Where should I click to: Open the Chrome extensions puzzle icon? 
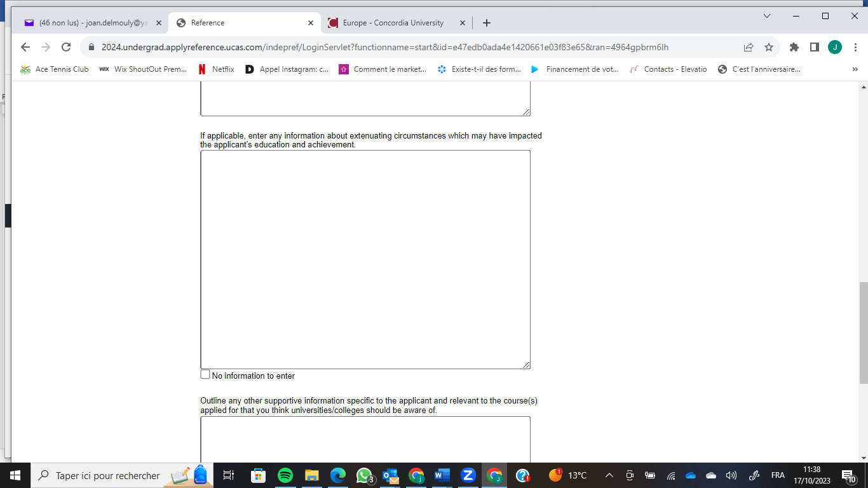(794, 47)
